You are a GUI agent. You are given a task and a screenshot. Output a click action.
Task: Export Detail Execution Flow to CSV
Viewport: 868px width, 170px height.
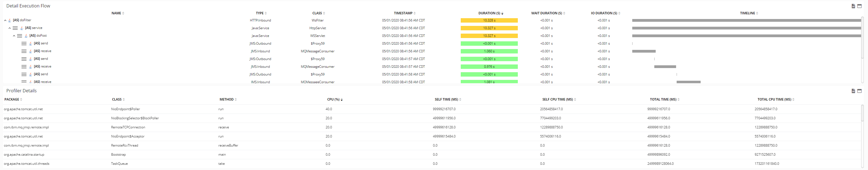pos(853,6)
